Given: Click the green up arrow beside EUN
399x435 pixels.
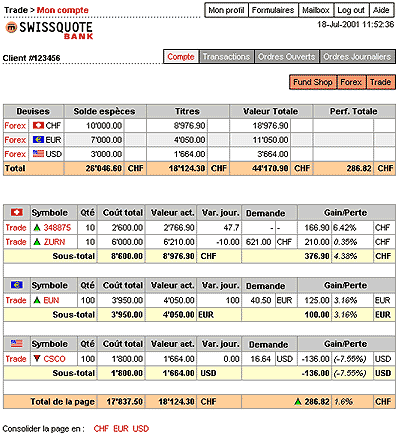Looking at the screenshot, I should [x=37, y=300].
